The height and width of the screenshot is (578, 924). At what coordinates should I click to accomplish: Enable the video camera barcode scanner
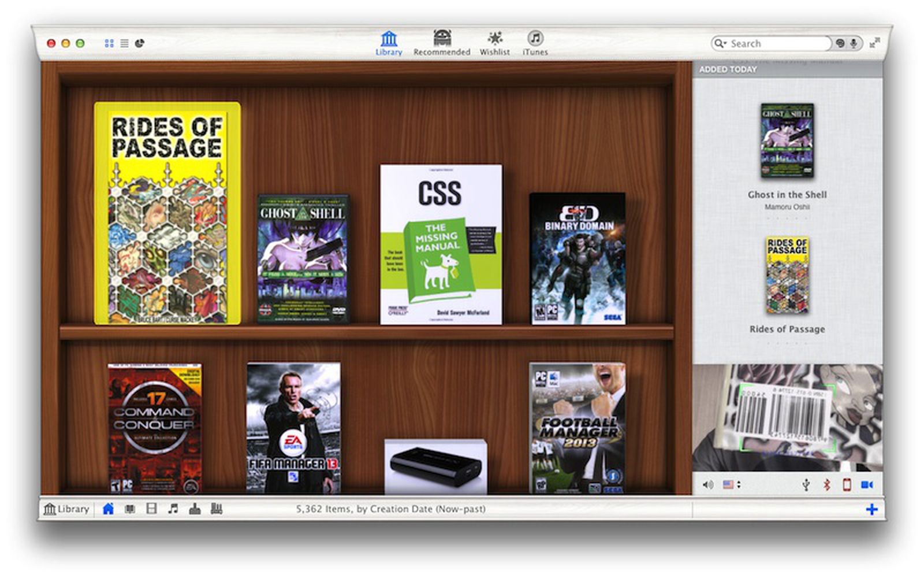[866, 484]
